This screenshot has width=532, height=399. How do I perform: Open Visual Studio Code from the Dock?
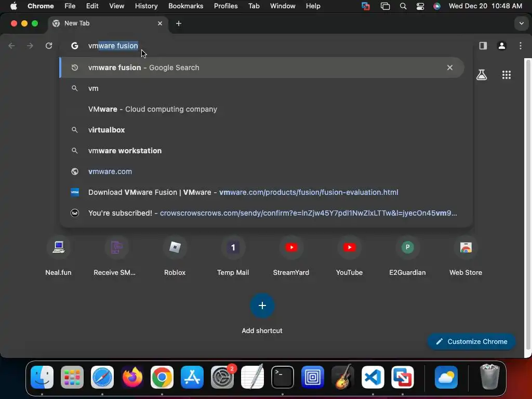coord(373,377)
